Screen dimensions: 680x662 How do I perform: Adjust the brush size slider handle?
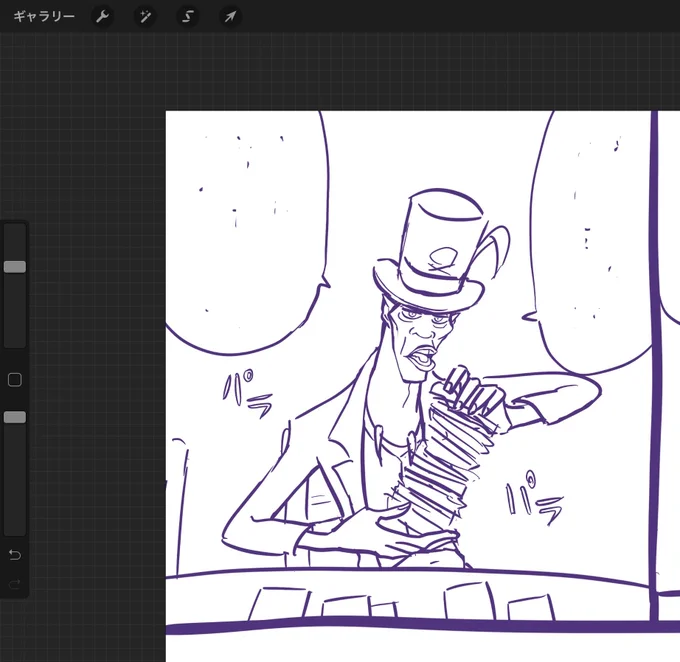15,267
